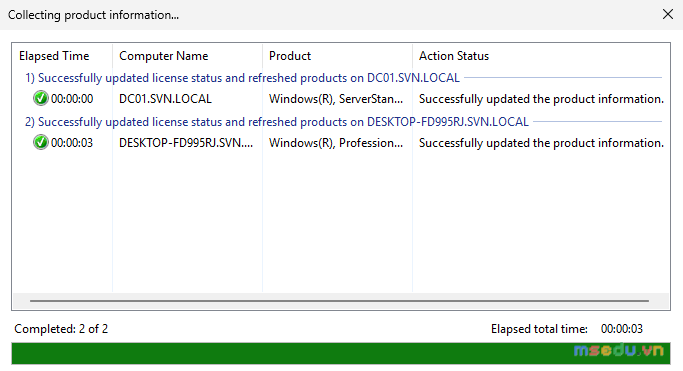Image resolution: width=683 pixels, height=371 pixels.
Task: Select group header 2) for DESKTOP-FD995RJ.SVN.LOCAL
Action: (x=277, y=122)
